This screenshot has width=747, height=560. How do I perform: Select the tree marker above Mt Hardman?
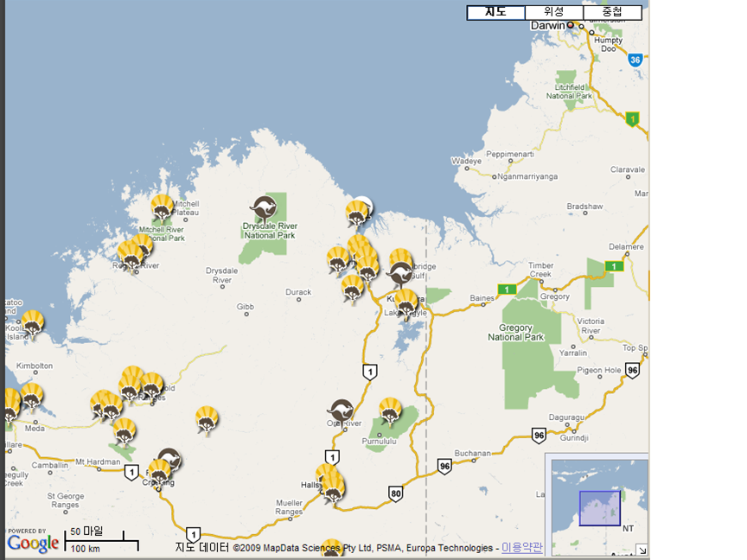124,432
